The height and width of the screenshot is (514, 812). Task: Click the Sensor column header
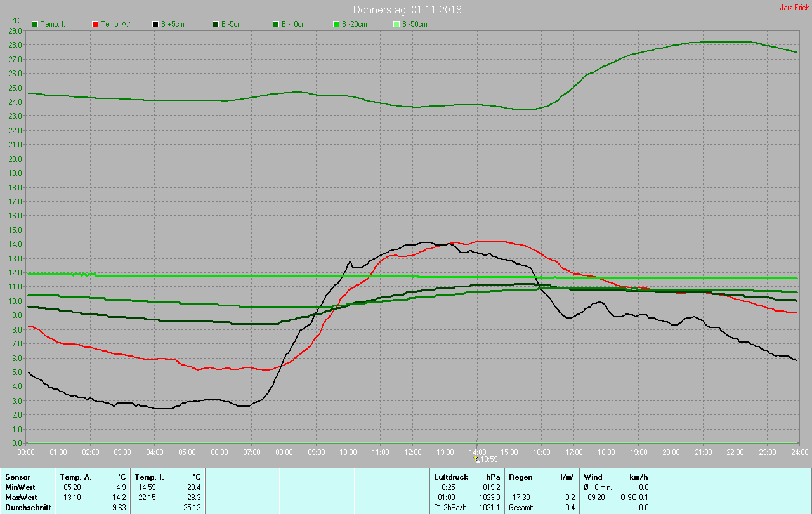(17, 477)
